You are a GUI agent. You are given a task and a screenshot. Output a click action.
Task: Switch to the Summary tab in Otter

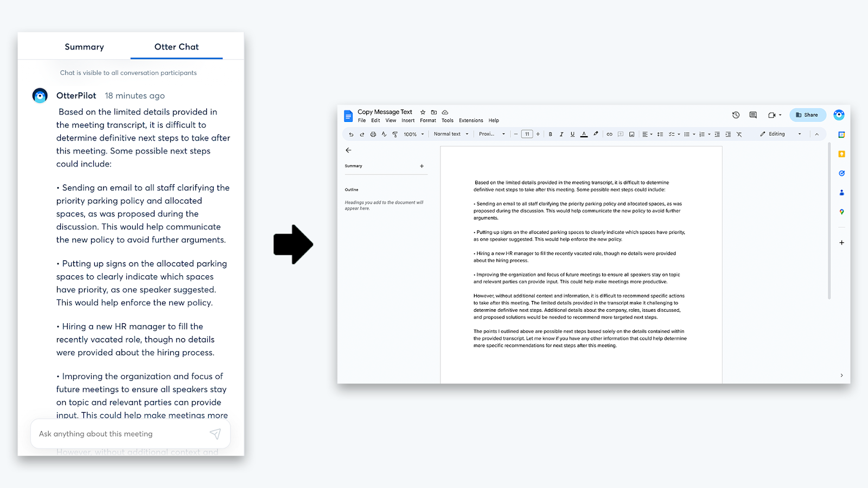[x=84, y=47]
